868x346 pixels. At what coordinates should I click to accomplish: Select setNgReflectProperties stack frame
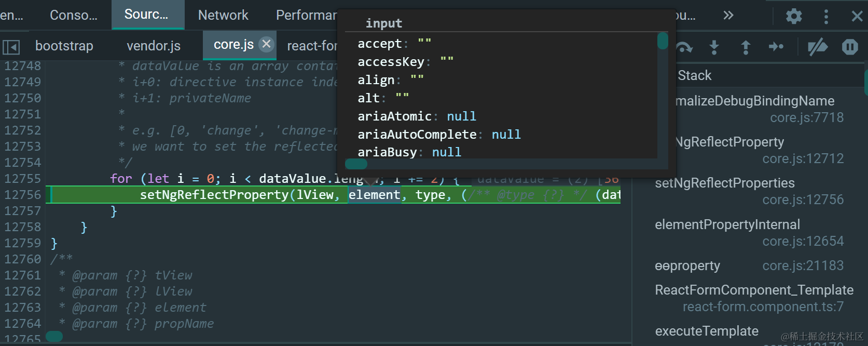point(724,183)
